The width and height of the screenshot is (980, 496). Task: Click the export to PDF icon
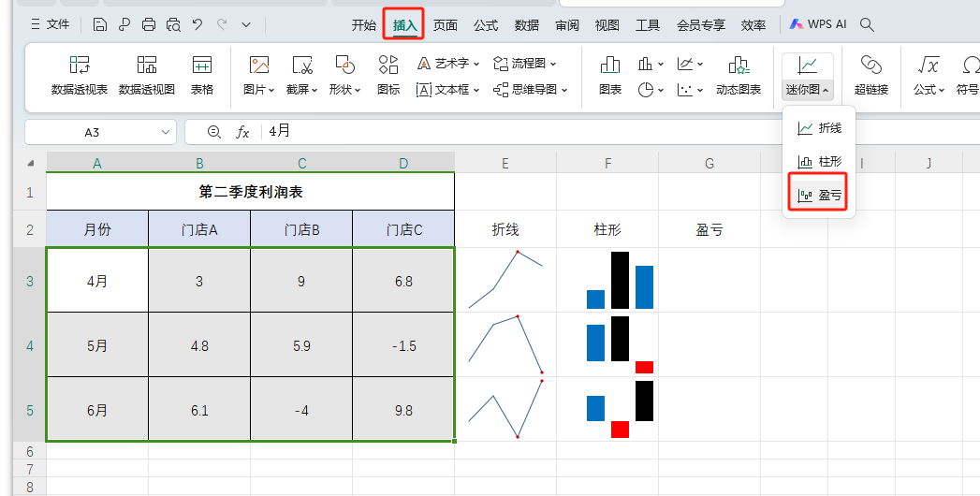pos(124,24)
